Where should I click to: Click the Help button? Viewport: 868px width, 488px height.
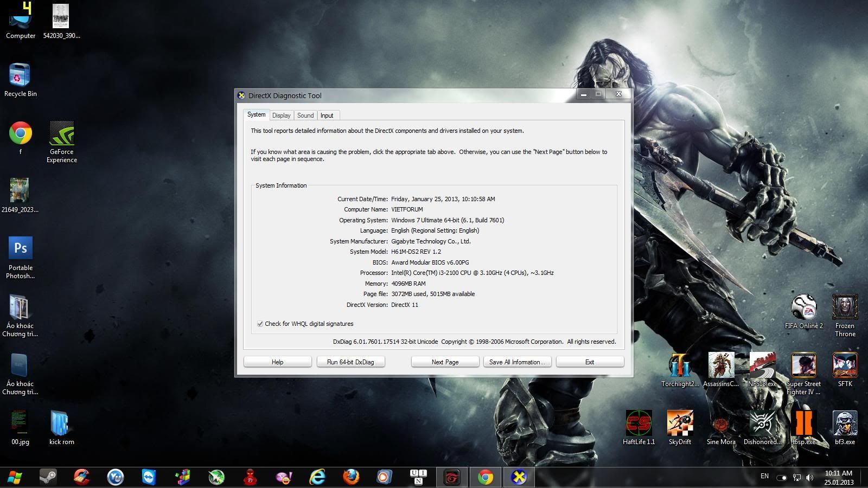[277, 362]
